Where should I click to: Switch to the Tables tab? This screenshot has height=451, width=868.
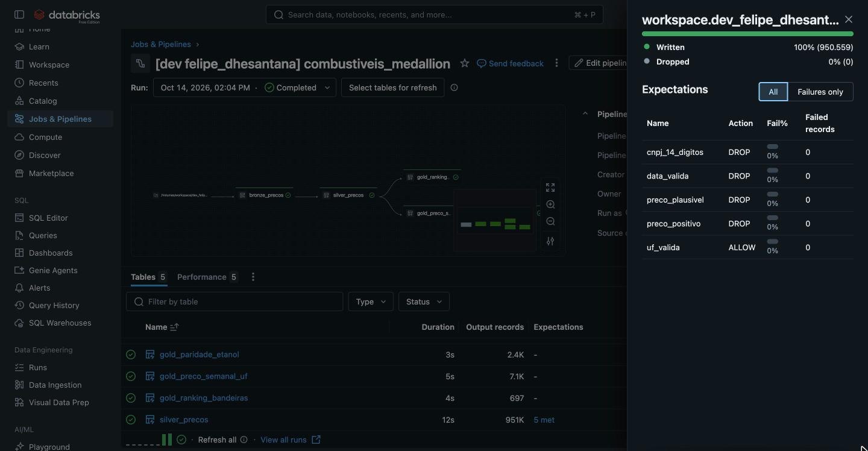pyautogui.click(x=149, y=277)
